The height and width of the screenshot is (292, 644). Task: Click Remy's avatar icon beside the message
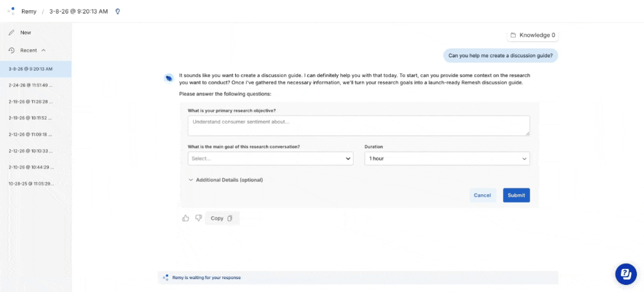(x=169, y=78)
